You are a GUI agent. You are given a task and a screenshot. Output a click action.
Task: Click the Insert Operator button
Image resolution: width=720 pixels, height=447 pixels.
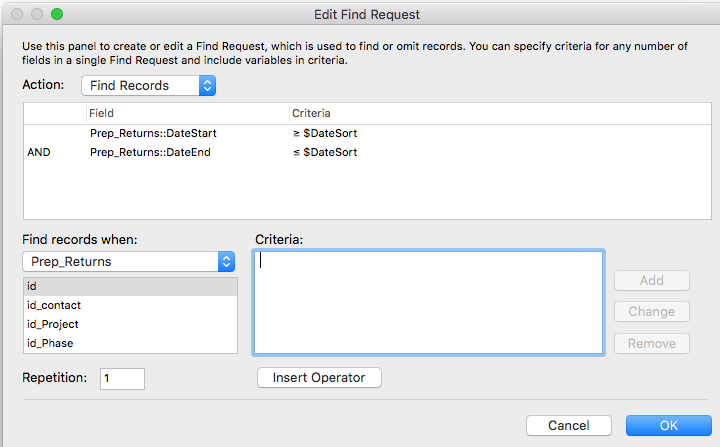319,378
